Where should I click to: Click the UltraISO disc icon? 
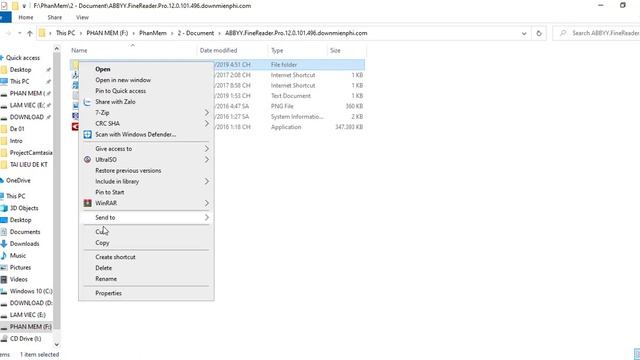click(87, 160)
